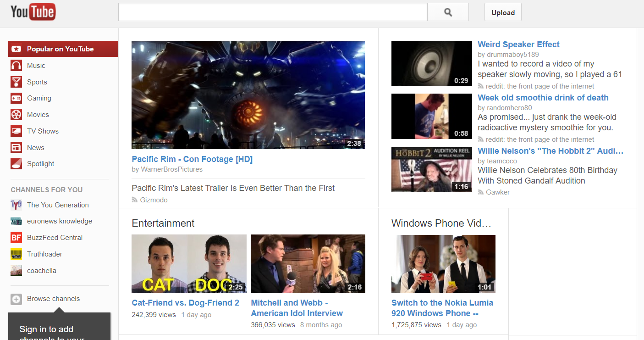Open the Weird Speaker Effect title link

(518, 45)
